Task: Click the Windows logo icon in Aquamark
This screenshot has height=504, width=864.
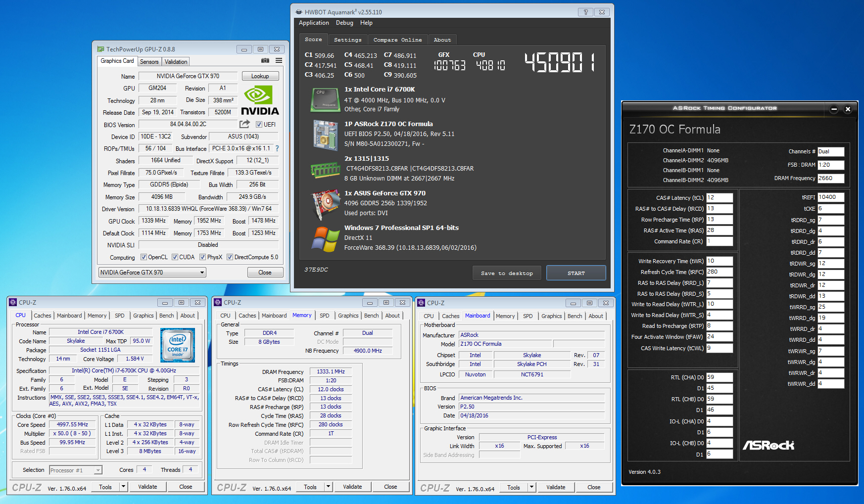Action: click(x=325, y=239)
